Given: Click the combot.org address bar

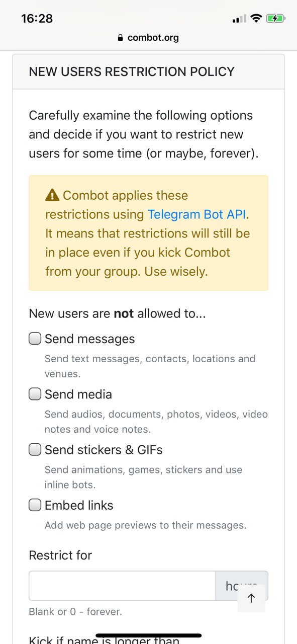Looking at the screenshot, I should (148, 37).
